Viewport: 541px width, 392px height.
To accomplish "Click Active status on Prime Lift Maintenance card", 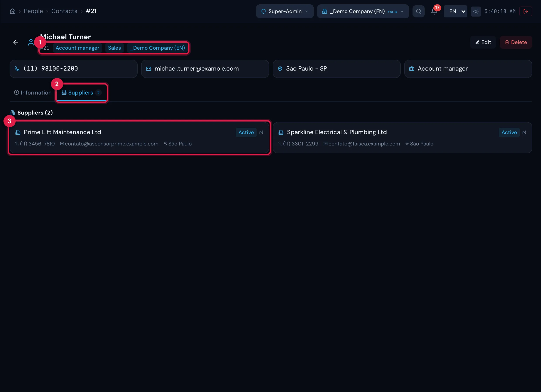I will (x=246, y=132).
